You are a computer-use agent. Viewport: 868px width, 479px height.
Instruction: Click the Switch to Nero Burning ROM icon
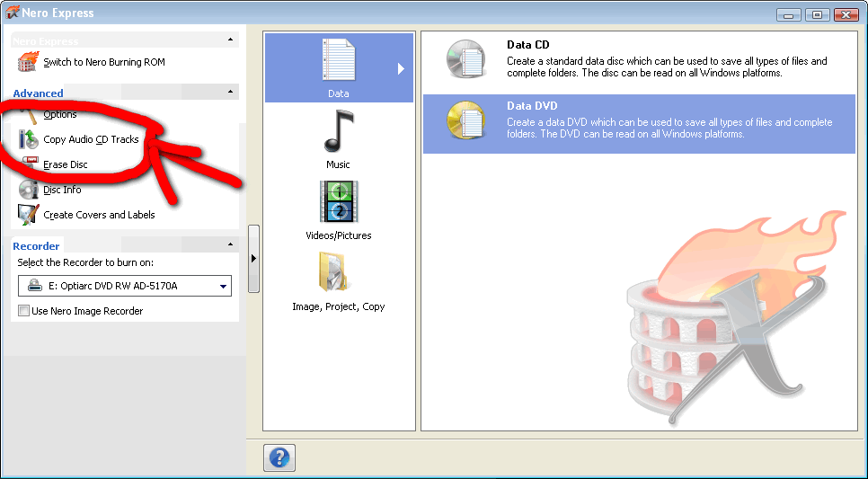tap(29, 62)
